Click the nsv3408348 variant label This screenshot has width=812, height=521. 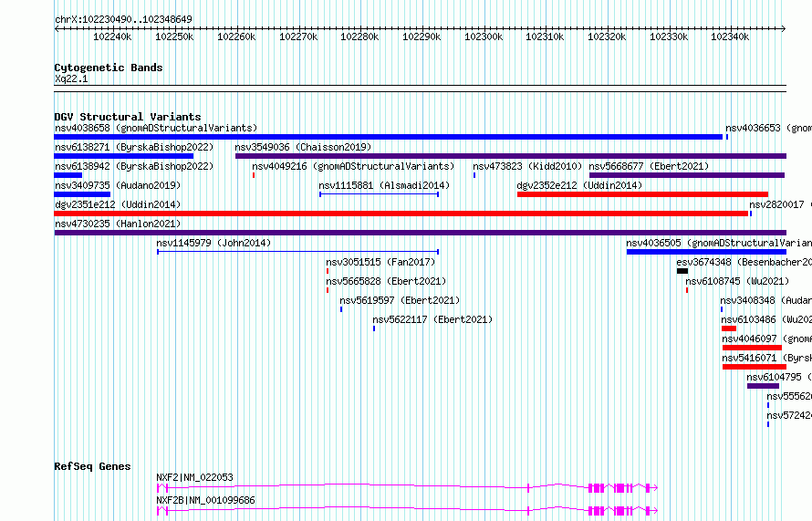pos(765,300)
